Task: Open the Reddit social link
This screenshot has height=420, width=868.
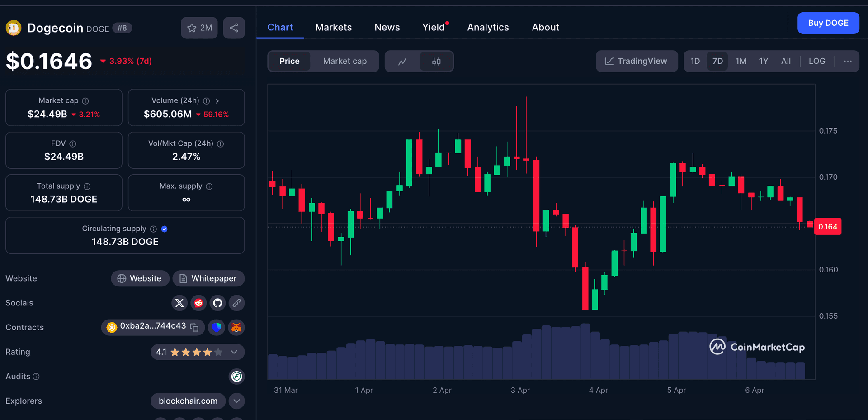Action: 198,303
